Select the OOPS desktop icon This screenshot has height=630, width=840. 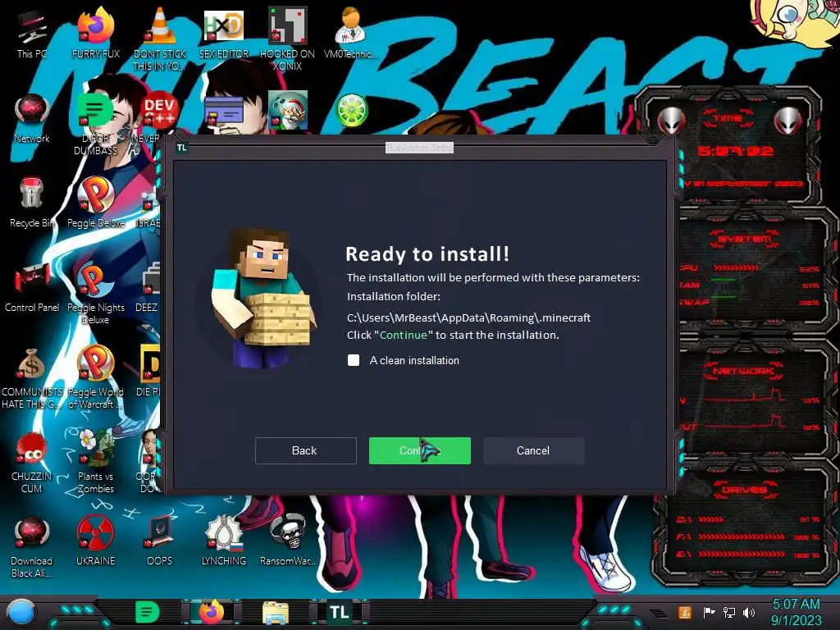[160, 541]
